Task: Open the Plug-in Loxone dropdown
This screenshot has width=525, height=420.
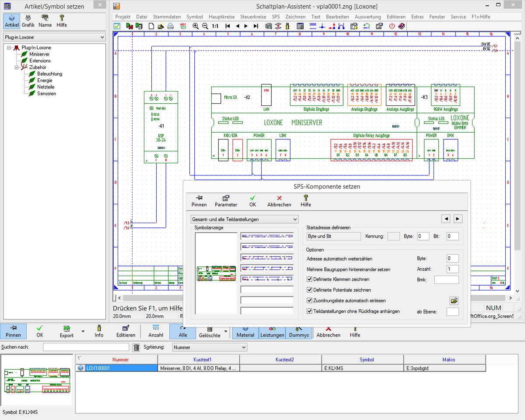Action: [x=54, y=38]
